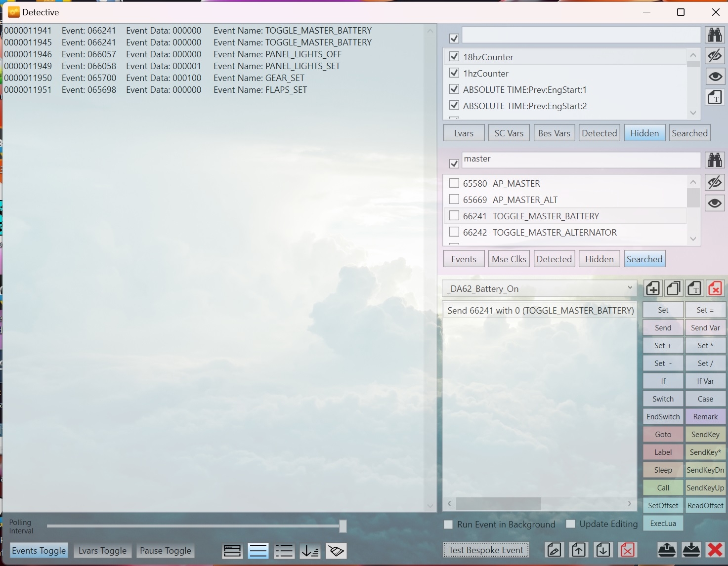The height and width of the screenshot is (566, 728).
Task: Open the _DA62_Battery_On event dropdown
Action: click(630, 288)
